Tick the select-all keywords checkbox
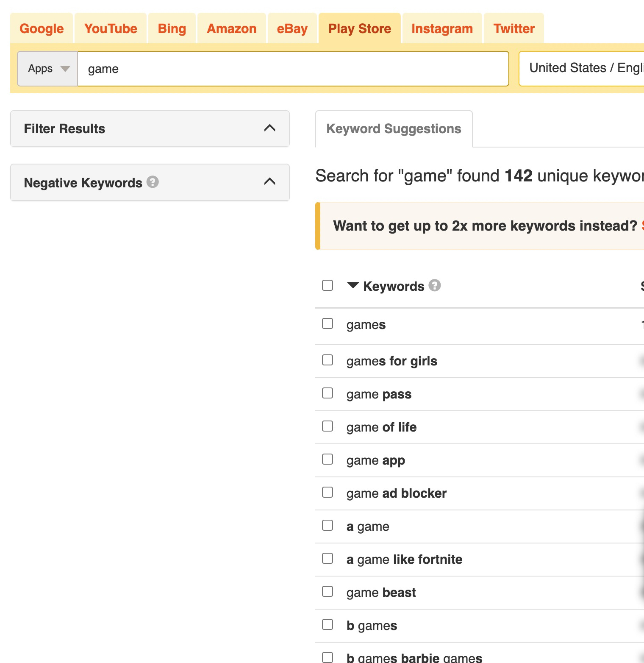644x663 pixels. click(328, 285)
